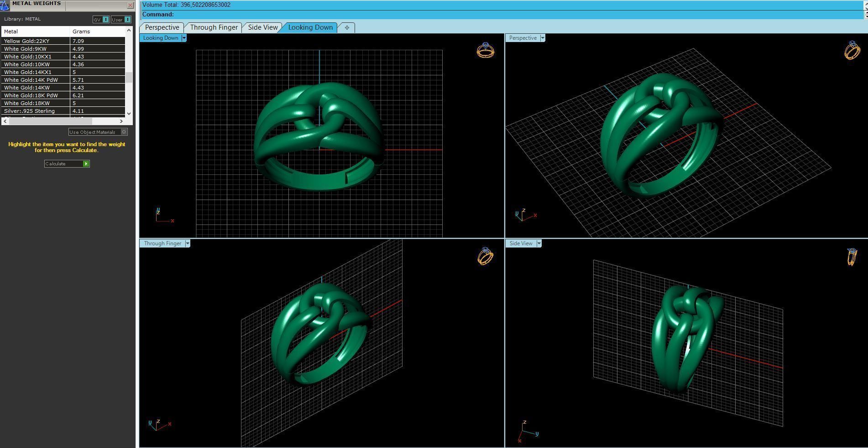Click the ring icon in Through Finger viewport

coord(485,256)
